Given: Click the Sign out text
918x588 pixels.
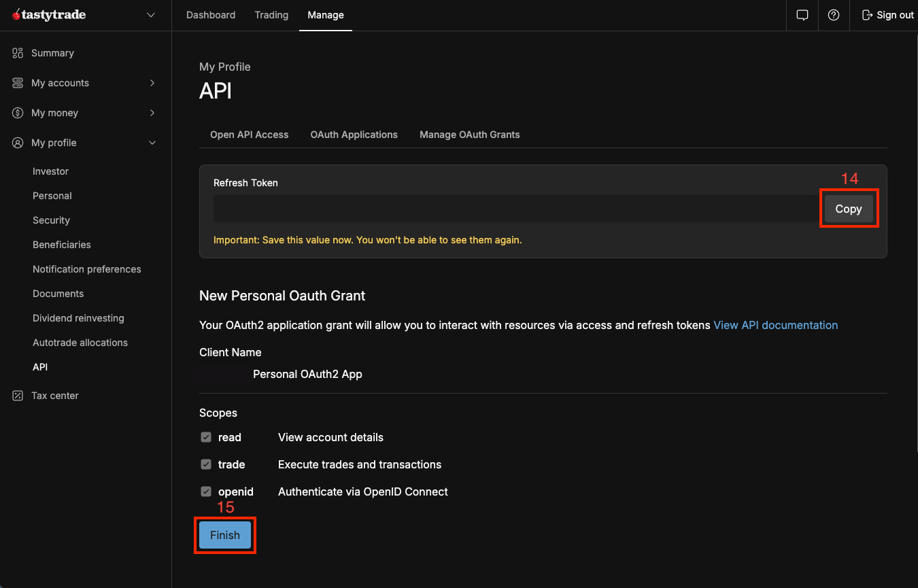Looking at the screenshot, I should 896,15.
